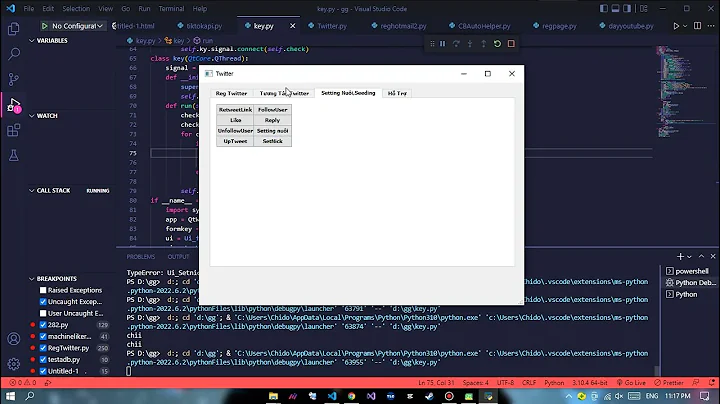Open Run file dropdown arrow
Viewport: 720px width, 404px height.
click(685, 26)
